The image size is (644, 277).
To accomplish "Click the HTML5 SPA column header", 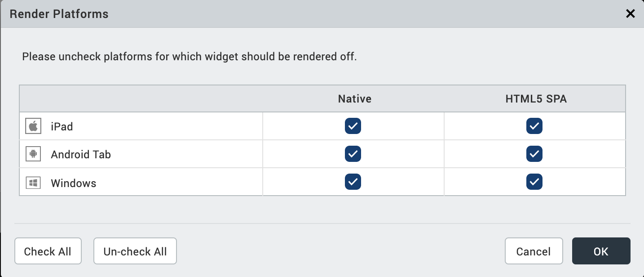I will pyautogui.click(x=536, y=99).
